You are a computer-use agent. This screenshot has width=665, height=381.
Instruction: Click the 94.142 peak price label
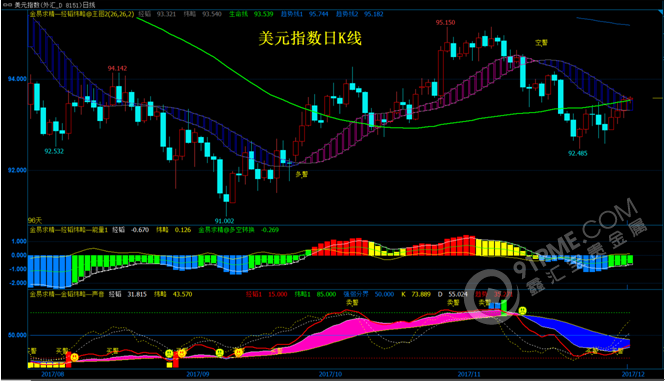tap(117, 68)
